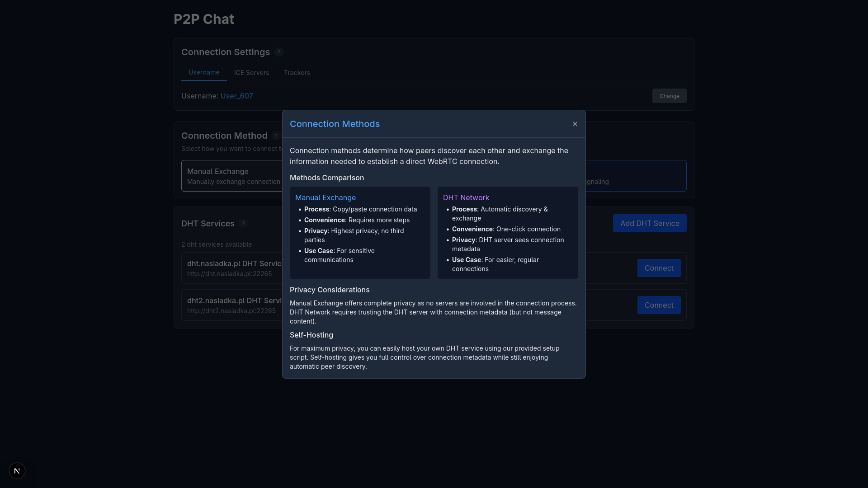
Task: Switch to the Username tab
Action: (204, 72)
